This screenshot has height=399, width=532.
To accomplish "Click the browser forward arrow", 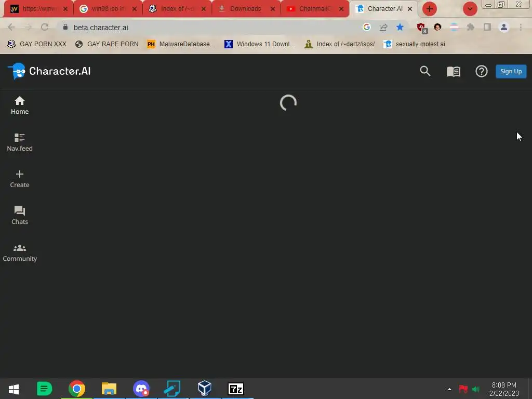I will tap(28, 27).
